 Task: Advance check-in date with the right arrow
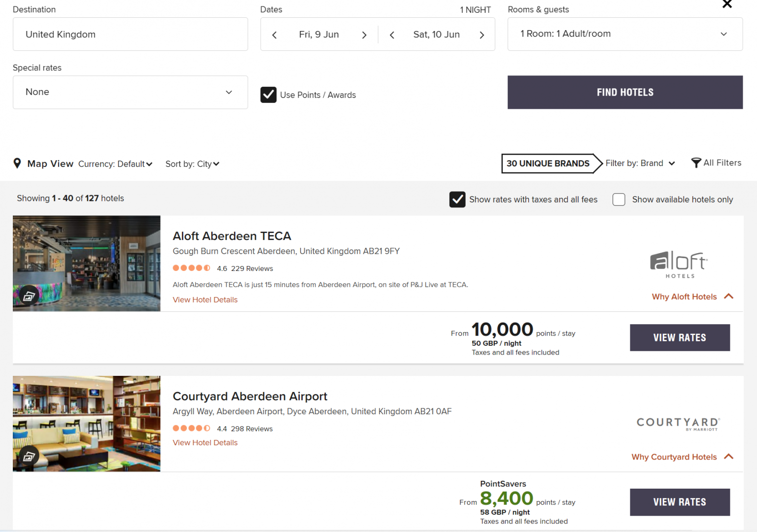point(364,34)
